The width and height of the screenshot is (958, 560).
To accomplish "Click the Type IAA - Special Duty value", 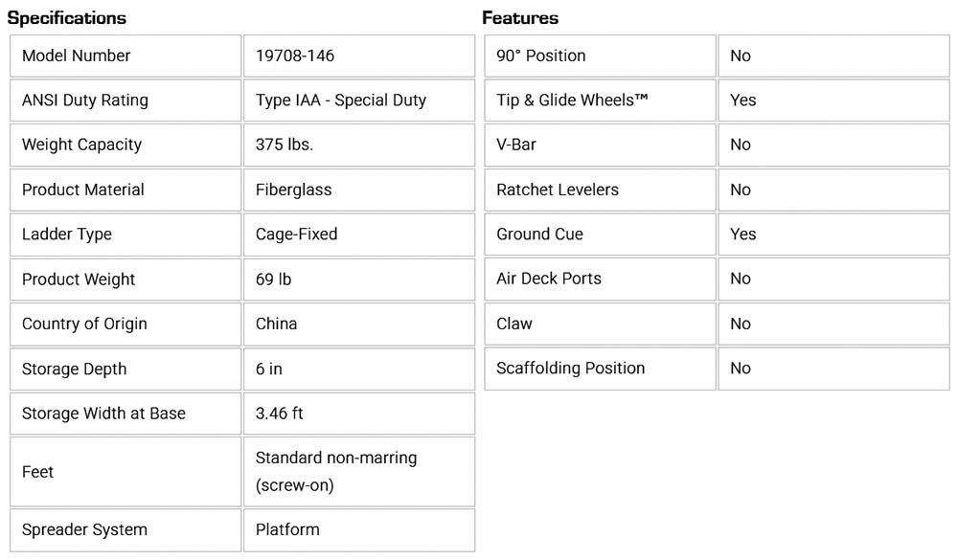I will [341, 101].
